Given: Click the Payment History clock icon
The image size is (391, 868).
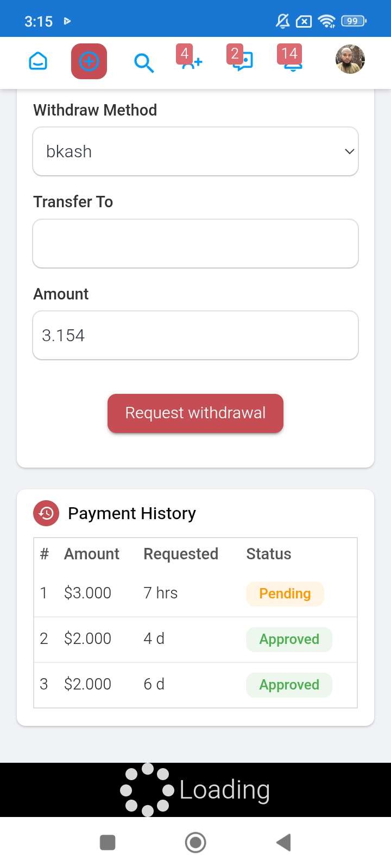Looking at the screenshot, I should pyautogui.click(x=46, y=513).
